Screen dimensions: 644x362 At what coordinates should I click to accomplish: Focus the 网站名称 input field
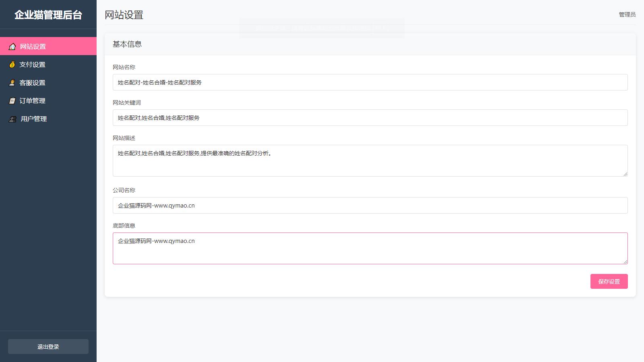(x=370, y=82)
